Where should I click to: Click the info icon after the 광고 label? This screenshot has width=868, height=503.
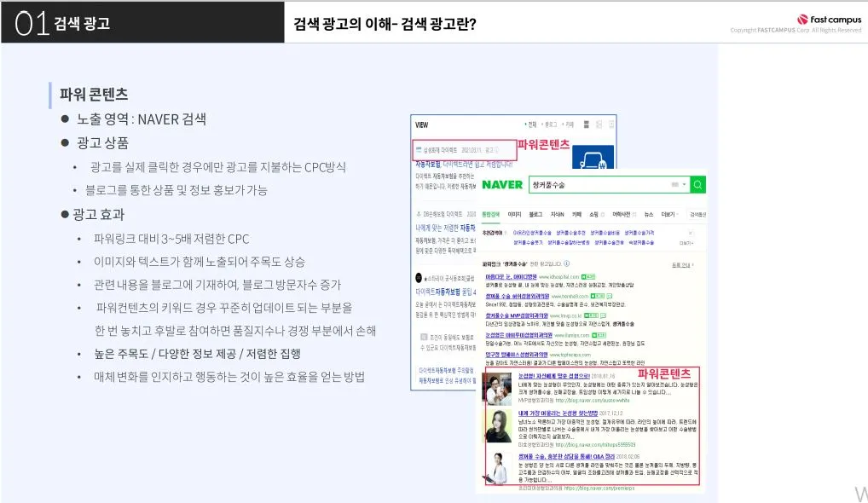496,150
